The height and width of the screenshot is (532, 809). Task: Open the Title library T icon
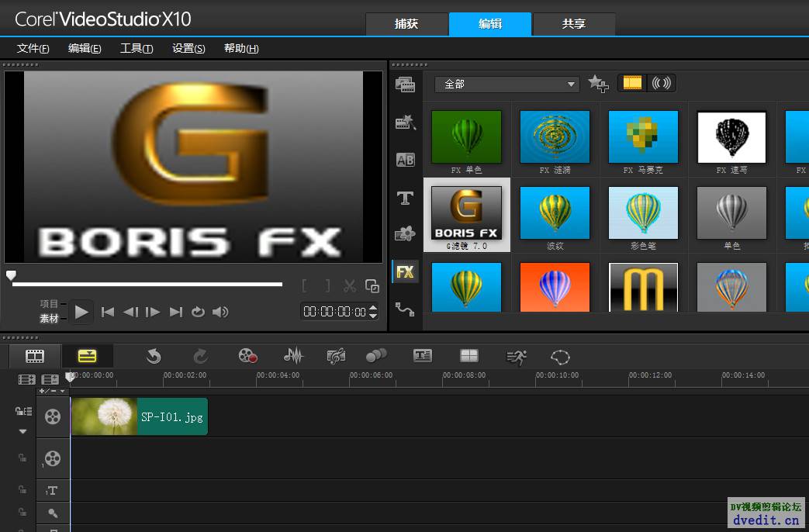[x=405, y=199]
